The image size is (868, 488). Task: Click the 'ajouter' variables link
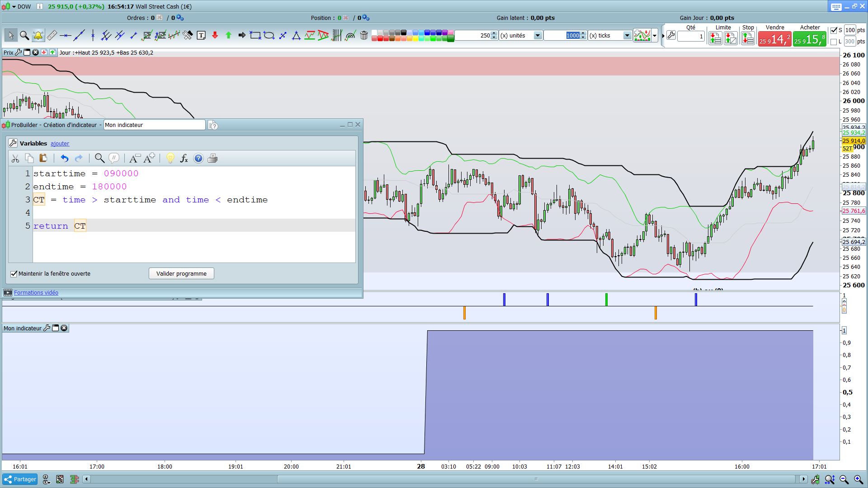point(60,144)
